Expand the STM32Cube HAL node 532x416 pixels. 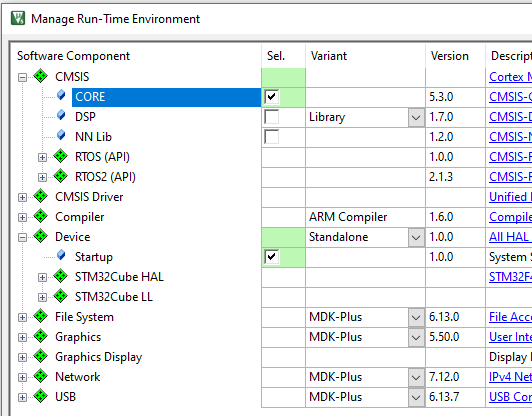click(x=42, y=278)
